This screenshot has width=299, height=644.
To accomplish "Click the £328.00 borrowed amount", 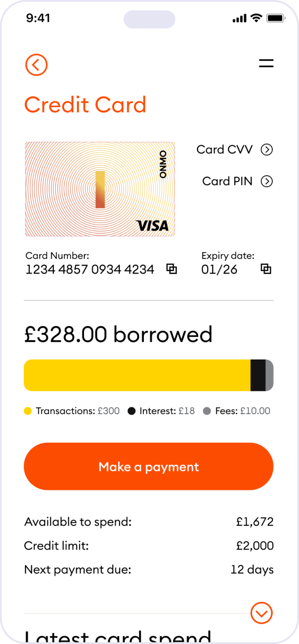I will (118, 334).
